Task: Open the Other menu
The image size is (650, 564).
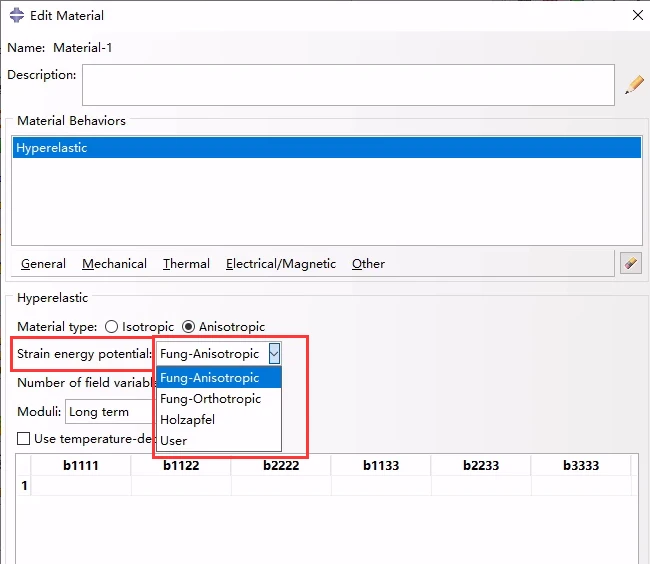Action: pyautogui.click(x=368, y=264)
